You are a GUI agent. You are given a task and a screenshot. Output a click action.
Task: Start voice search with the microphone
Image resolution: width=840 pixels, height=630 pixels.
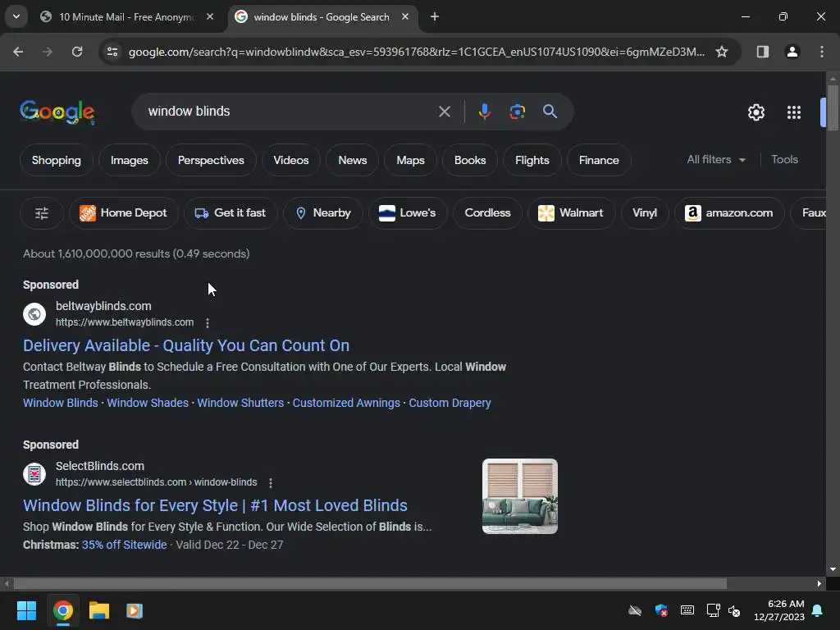484,112
